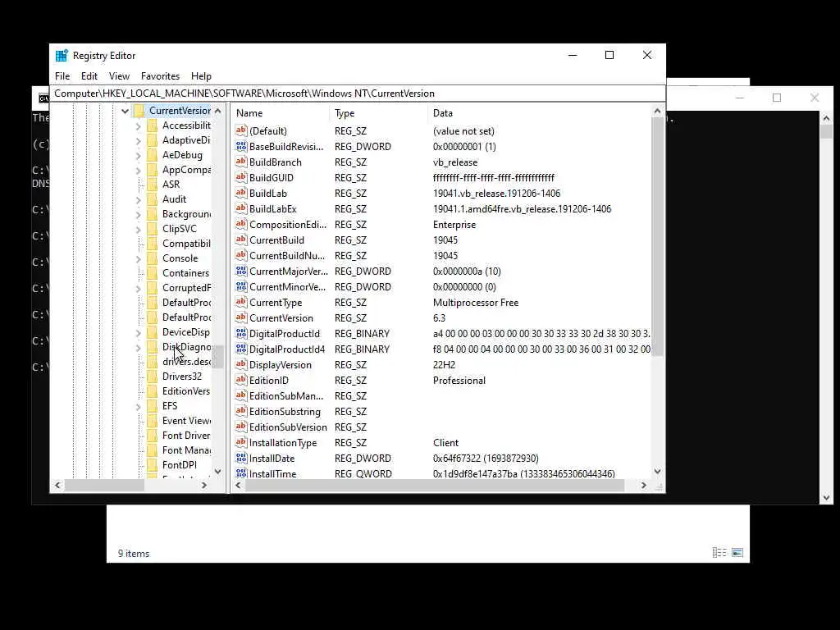Click the tree pane horizontal scrollbar thumb
Image resolution: width=840 pixels, height=630 pixels.
point(104,486)
